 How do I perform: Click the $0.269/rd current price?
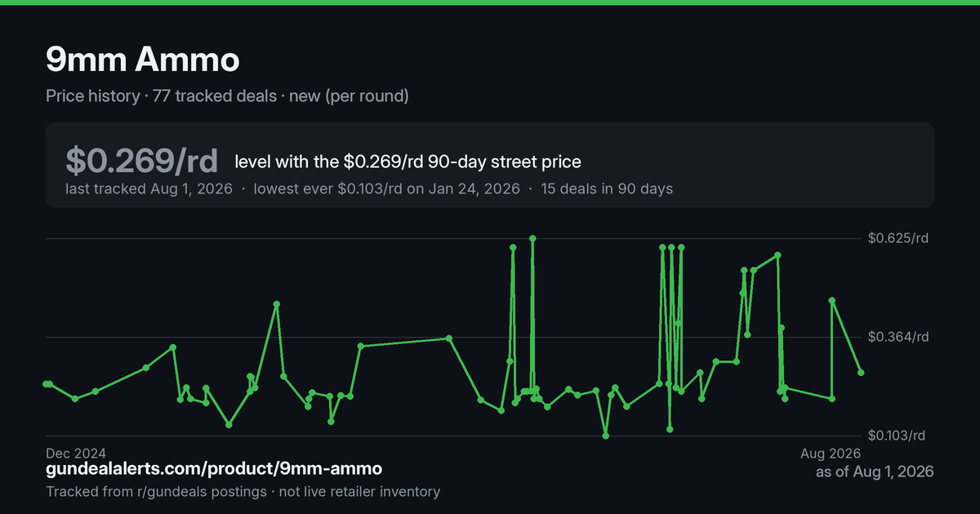[142, 161]
